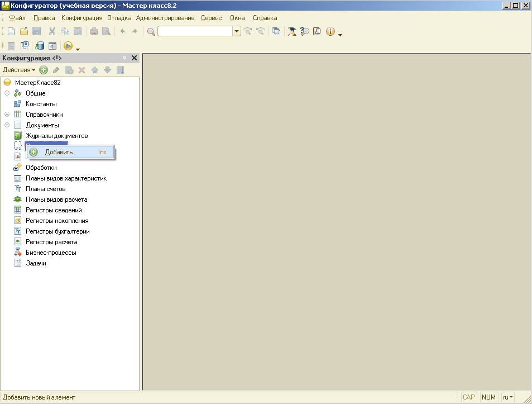Viewport: 532px width, 404px height.
Task: Expand the Общие tree node
Action: pos(7,93)
